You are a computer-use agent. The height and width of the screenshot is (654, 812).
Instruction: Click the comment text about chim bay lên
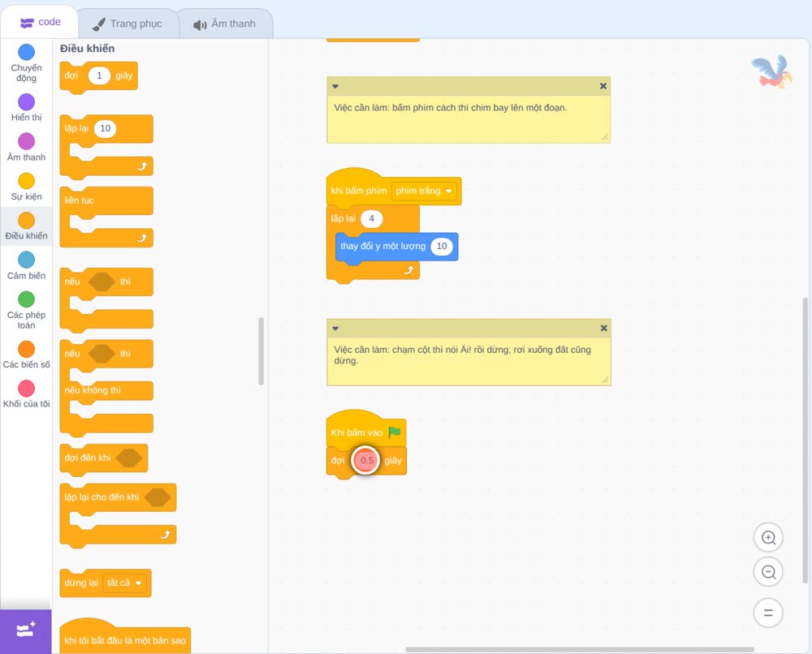(451, 108)
